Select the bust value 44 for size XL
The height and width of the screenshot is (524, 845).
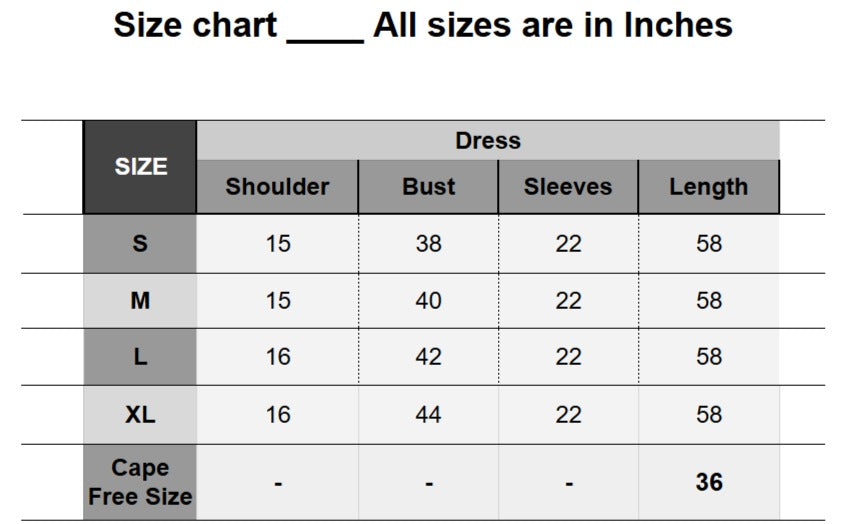tap(428, 415)
